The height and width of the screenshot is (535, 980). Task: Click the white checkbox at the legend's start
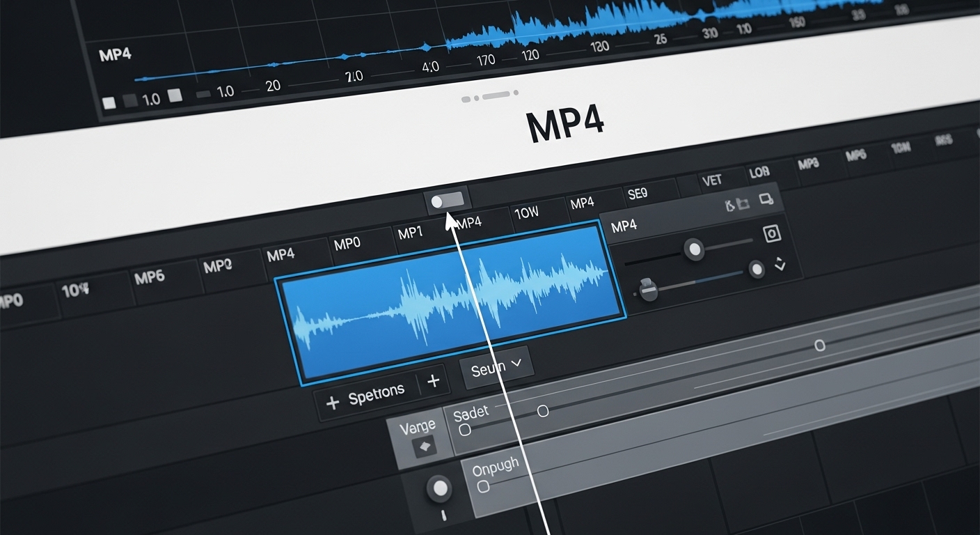tap(109, 102)
